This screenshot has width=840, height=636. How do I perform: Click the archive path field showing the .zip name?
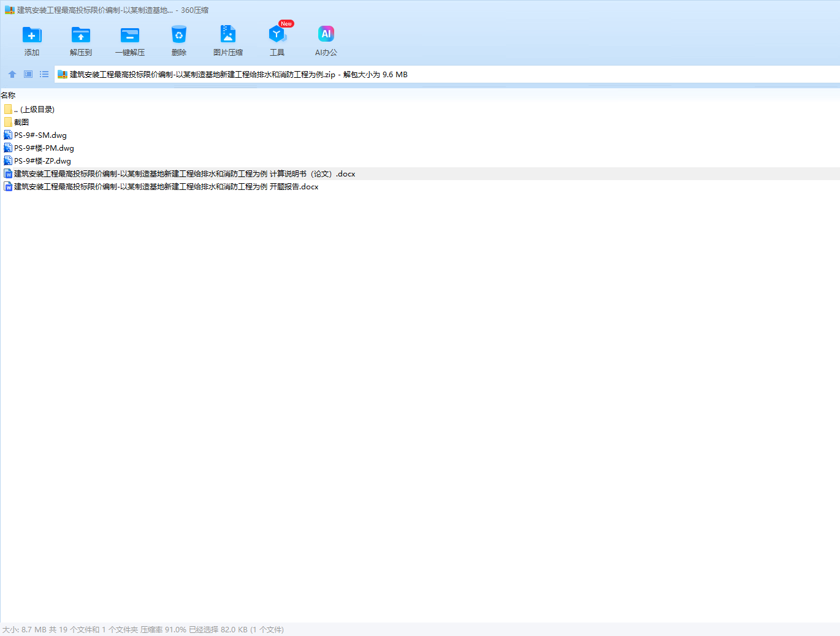click(447, 75)
